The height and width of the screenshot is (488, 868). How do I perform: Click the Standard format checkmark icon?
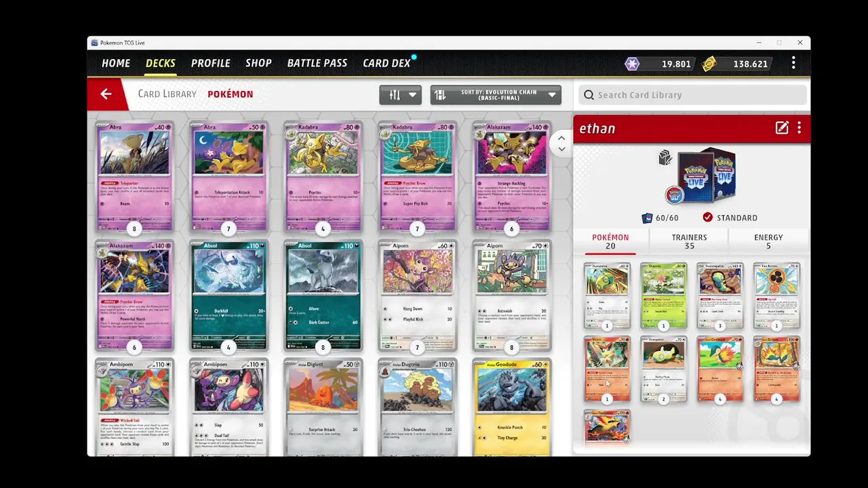coord(707,218)
